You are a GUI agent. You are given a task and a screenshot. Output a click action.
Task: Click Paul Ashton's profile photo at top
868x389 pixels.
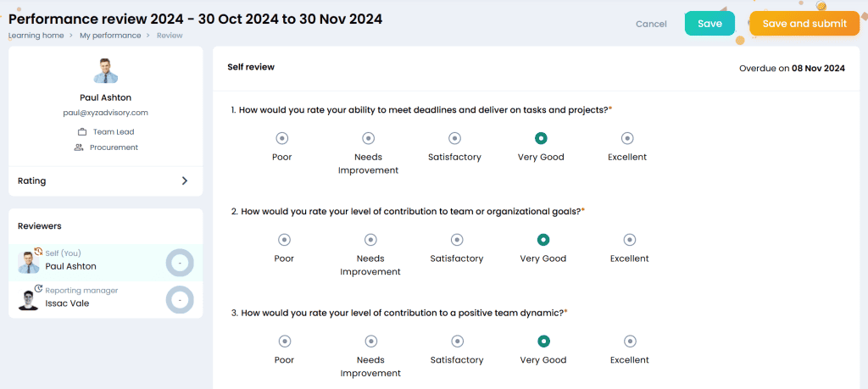pyautogui.click(x=105, y=71)
